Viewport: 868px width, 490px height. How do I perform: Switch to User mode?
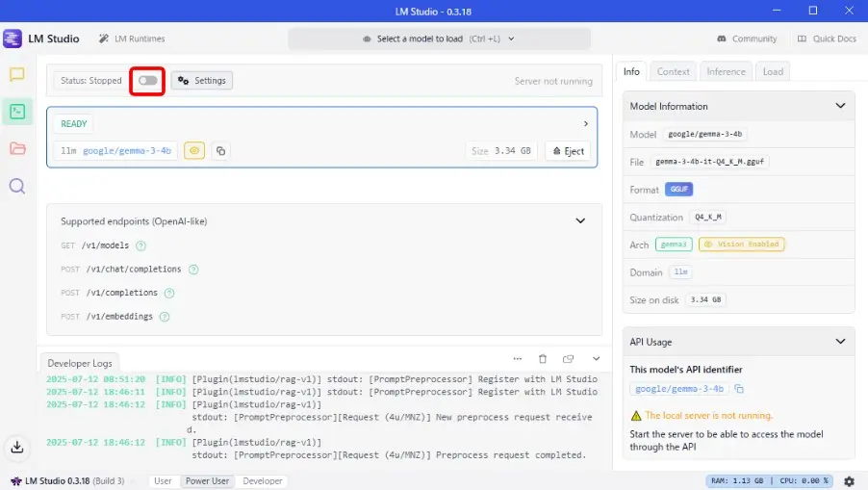pos(163,481)
